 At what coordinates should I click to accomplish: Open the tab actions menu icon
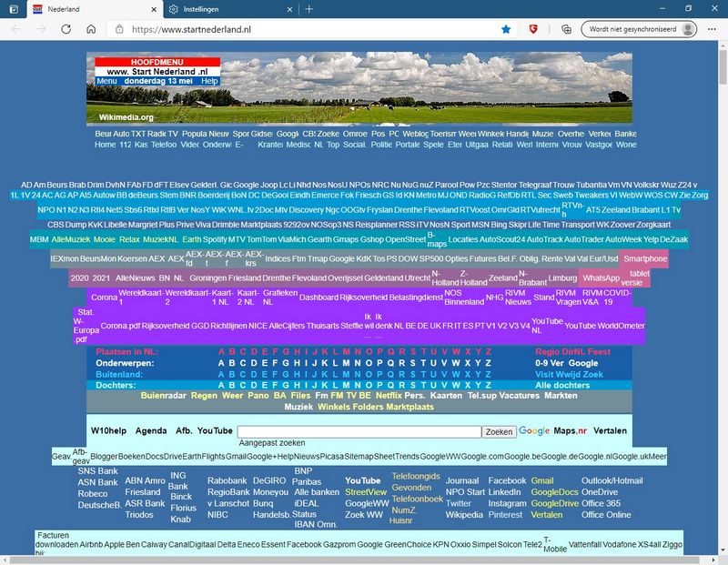(14, 9)
